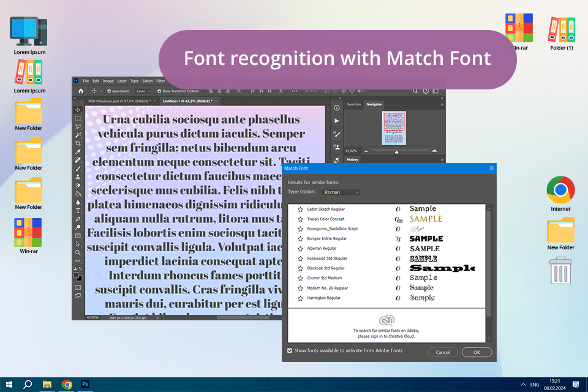Viewport: 588px width, 392px height.
Task: Select the Brush tool
Action: point(78,169)
